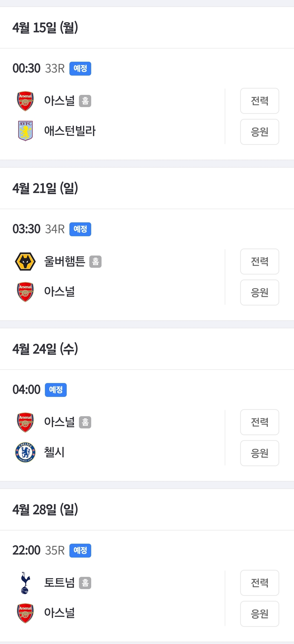Click the Tottenham cockerel logo
This screenshot has height=644, width=294.
click(x=25, y=583)
